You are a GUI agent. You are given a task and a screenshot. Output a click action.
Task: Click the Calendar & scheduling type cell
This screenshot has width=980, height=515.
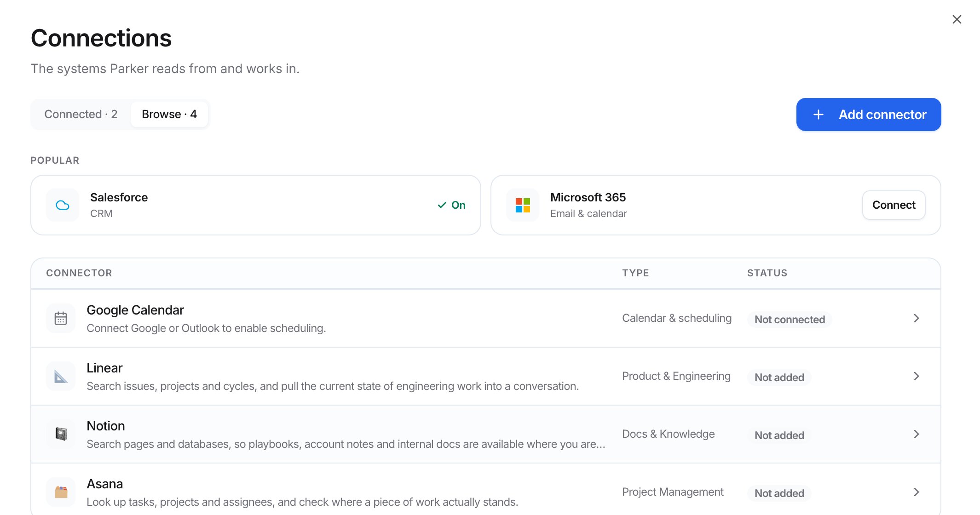(677, 318)
